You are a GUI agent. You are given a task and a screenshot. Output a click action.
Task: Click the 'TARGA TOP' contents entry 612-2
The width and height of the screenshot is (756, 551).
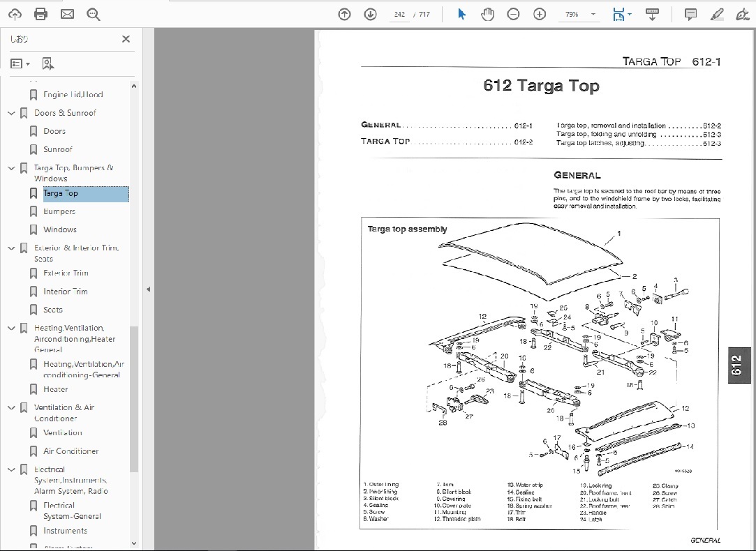click(x=447, y=142)
